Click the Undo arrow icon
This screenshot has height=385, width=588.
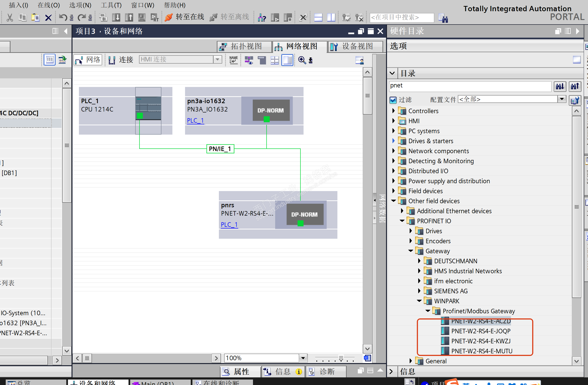[x=63, y=18]
